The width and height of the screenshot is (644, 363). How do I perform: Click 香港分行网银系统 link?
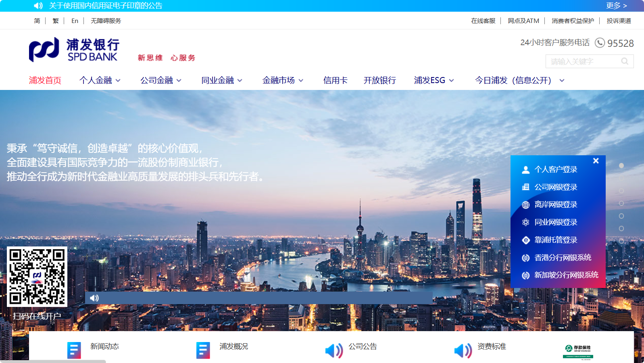563,257
